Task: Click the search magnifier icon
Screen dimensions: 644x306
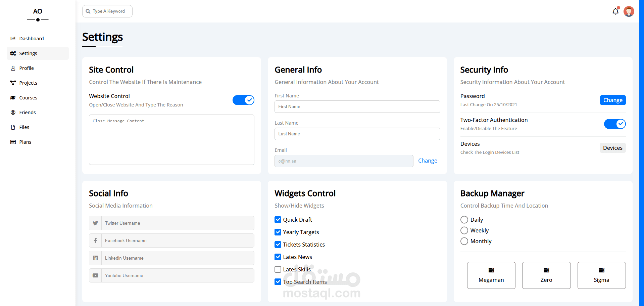Action: point(88,11)
